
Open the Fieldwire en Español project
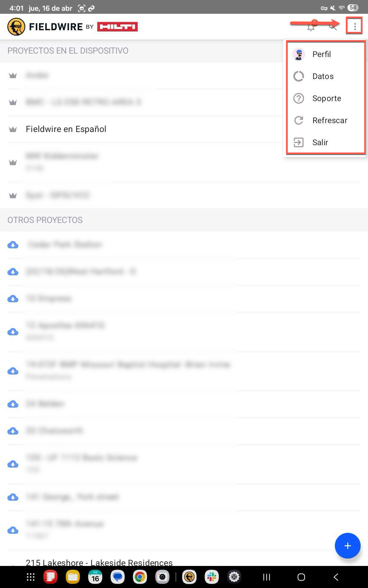(x=66, y=129)
